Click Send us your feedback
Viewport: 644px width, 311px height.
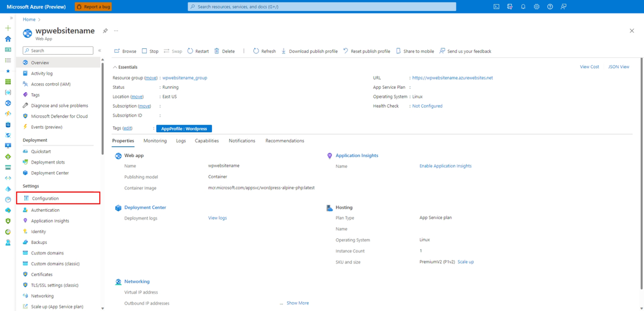coord(465,52)
